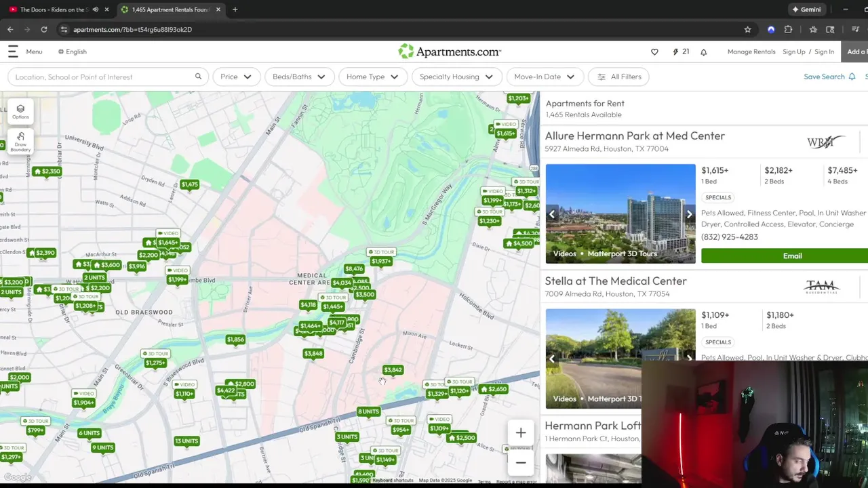The image size is (868, 488).
Task: Open Move-In Date dropdown
Action: point(545,77)
